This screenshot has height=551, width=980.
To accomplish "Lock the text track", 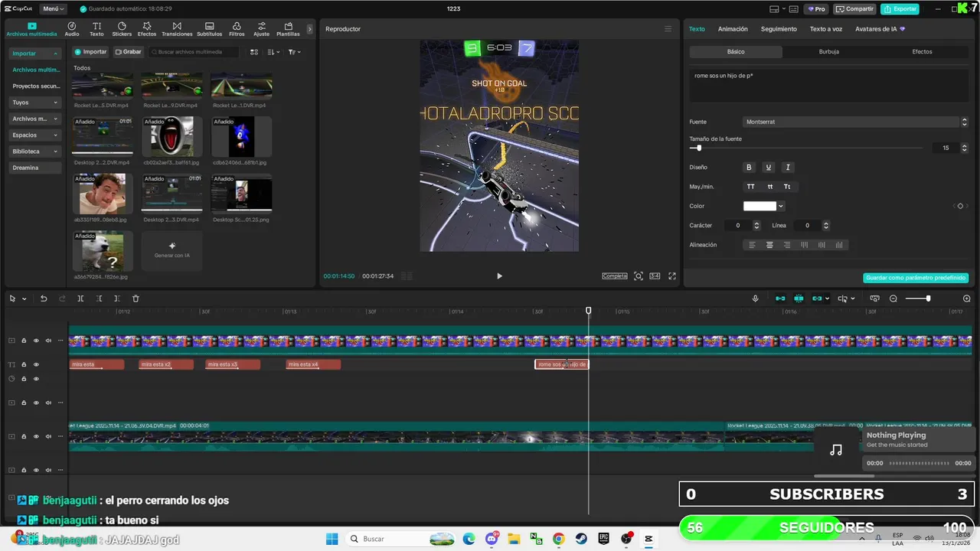I will [24, 364].
